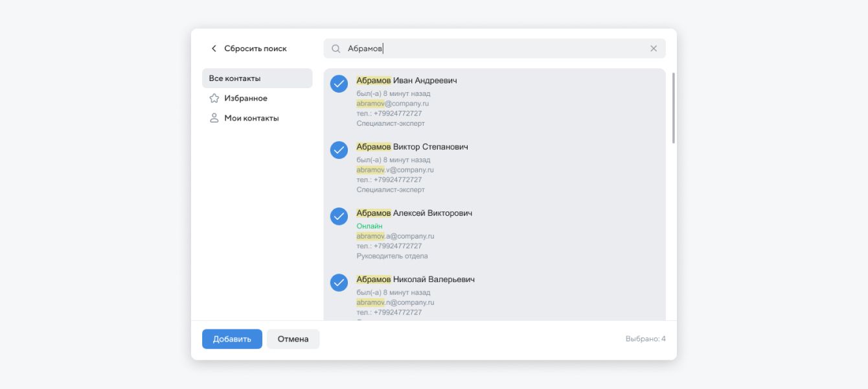
Task: Clear search with the X icon
Action: (x=653, y=49)
